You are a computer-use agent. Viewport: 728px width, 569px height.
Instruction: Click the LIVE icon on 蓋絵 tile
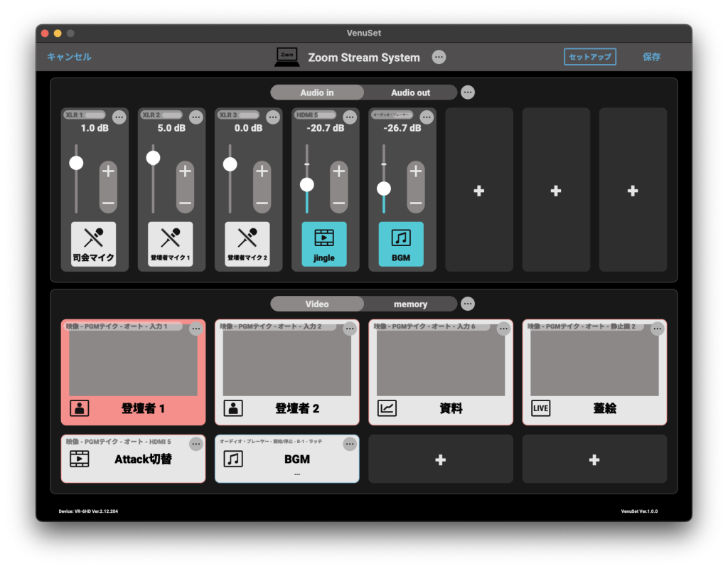point(541,408)
